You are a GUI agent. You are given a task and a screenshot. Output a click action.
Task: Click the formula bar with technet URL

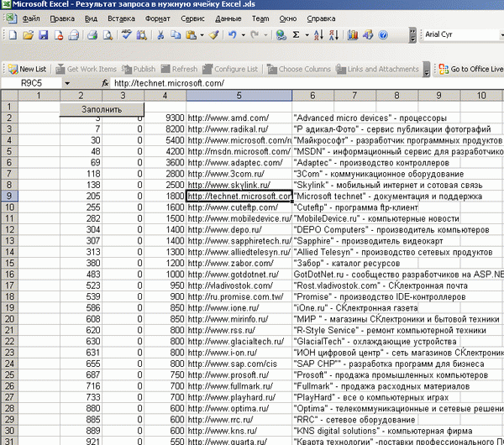(307, 83)
